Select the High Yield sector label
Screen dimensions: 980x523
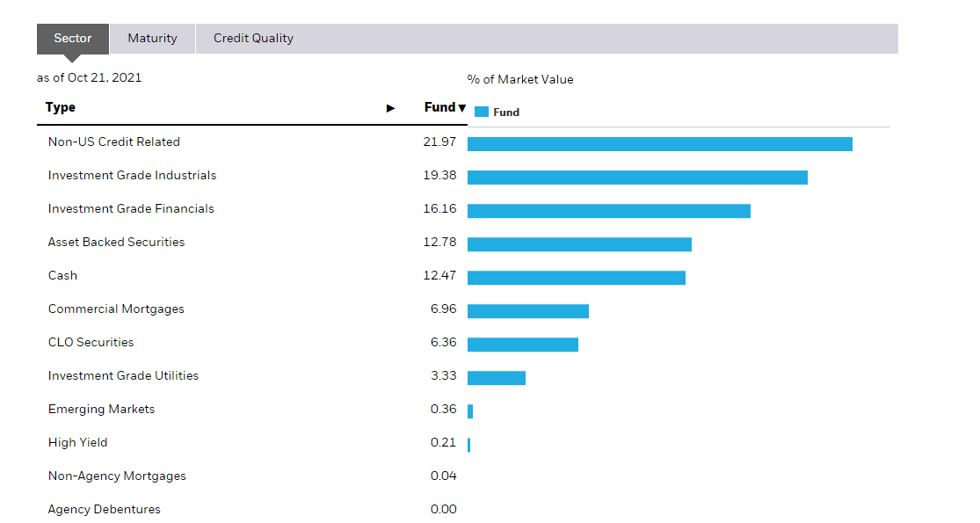(x=77, y=442)
